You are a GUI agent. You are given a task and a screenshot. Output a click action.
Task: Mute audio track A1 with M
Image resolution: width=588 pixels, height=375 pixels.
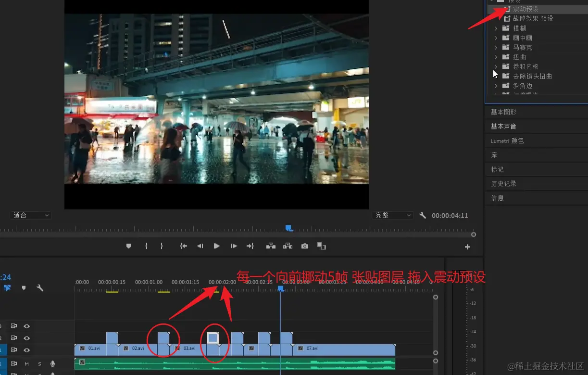(27, 364)
